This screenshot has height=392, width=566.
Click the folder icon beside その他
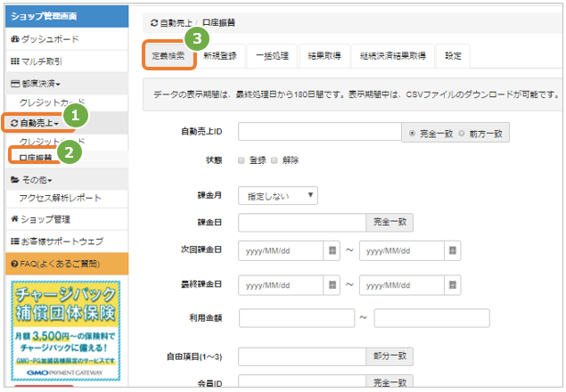(15, 179)
